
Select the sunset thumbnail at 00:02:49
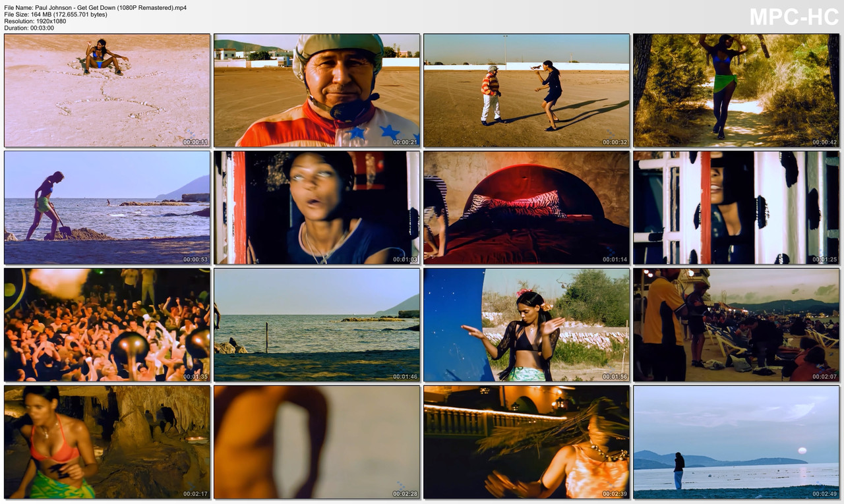point(737,442)
